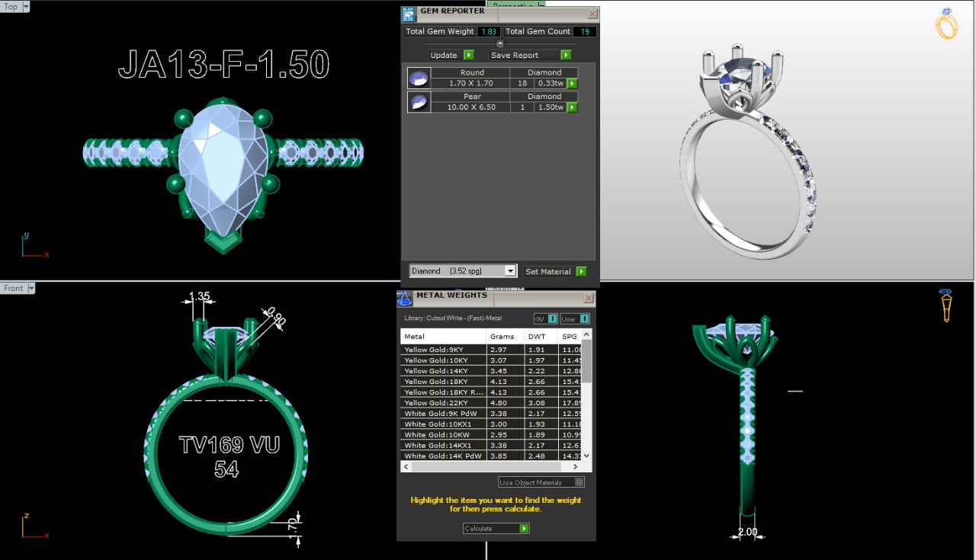Click the 1.35 dimension label in Front viewport
The image size is (976, 560).
pos(199,296)
